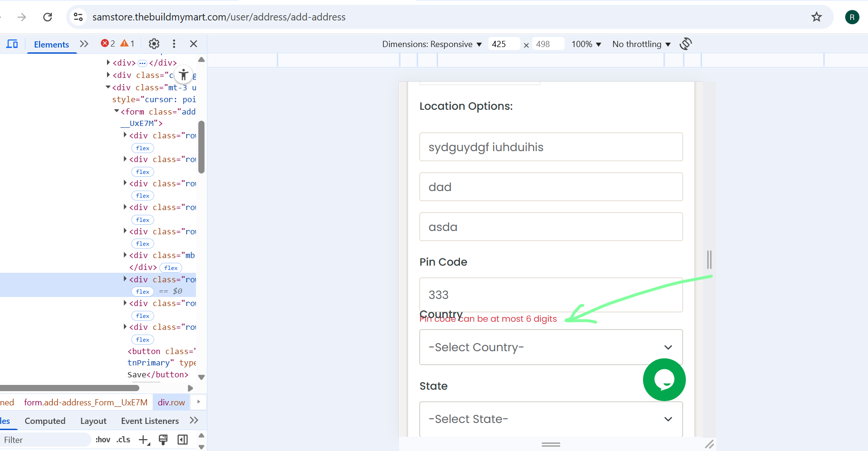Grab the viewport bottom-edge resize handle
This screenshot has width=868, height=451.
tap(551, 444)
